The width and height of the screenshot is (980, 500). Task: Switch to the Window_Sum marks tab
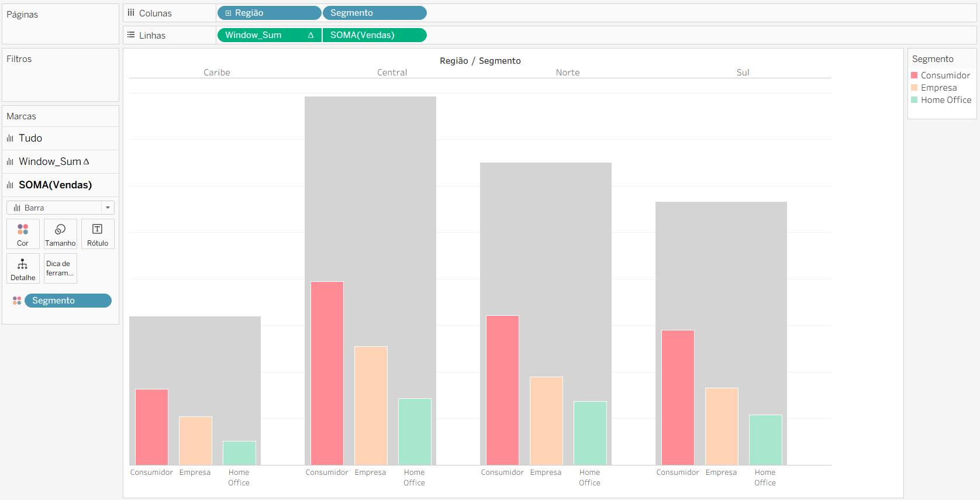point(50,162)
